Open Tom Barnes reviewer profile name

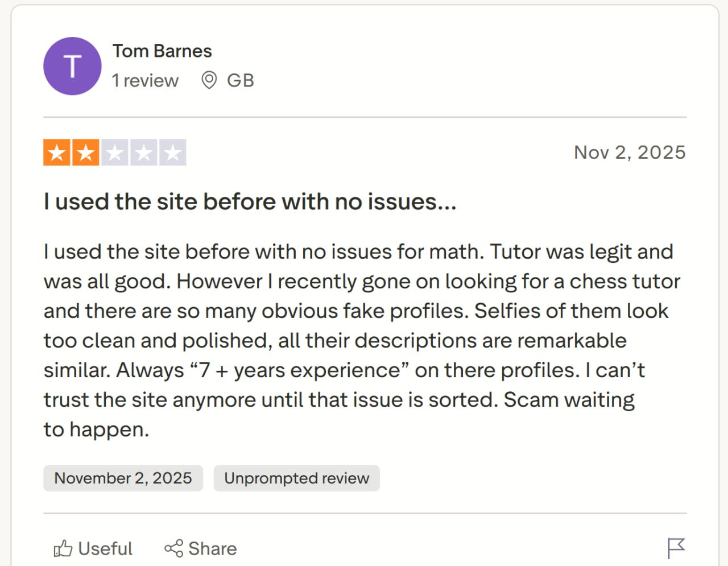pos(162,51)
